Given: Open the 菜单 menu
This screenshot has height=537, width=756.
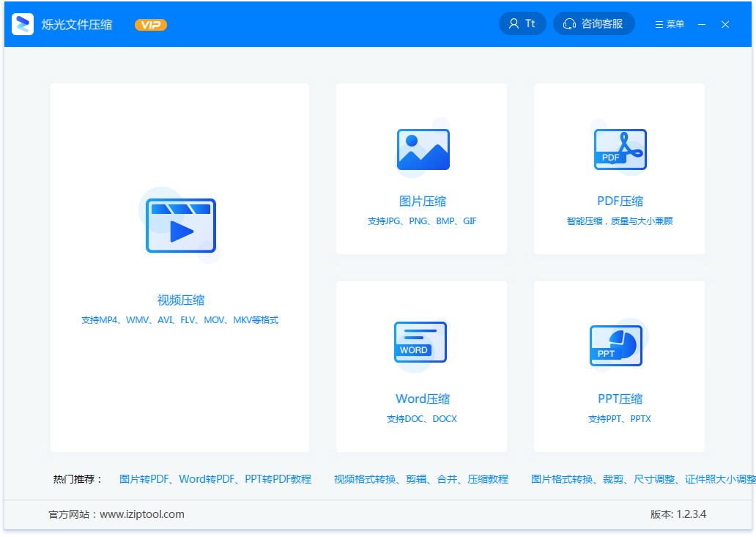Looking at the screenshot, I should pyautogui.click(x=668, y=23).
